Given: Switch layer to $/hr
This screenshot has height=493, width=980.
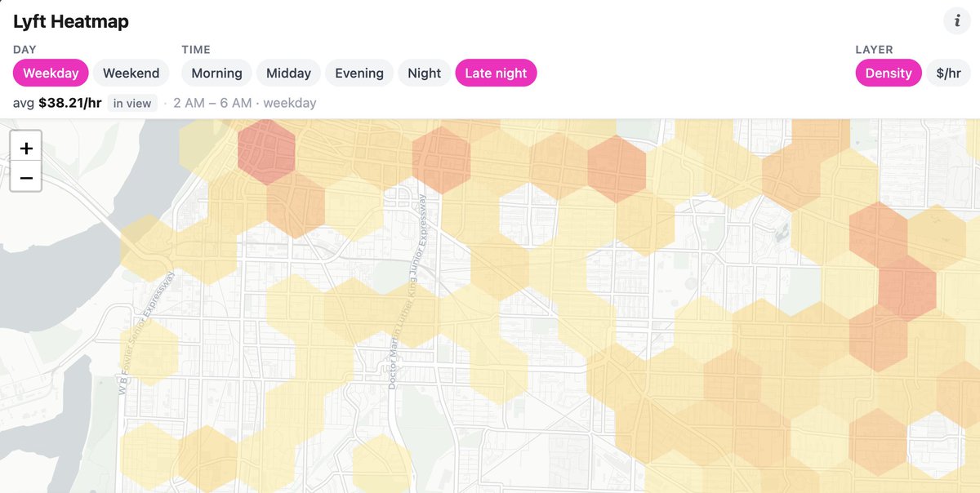Looking at the screenshot, I should [x=948, y=73].
